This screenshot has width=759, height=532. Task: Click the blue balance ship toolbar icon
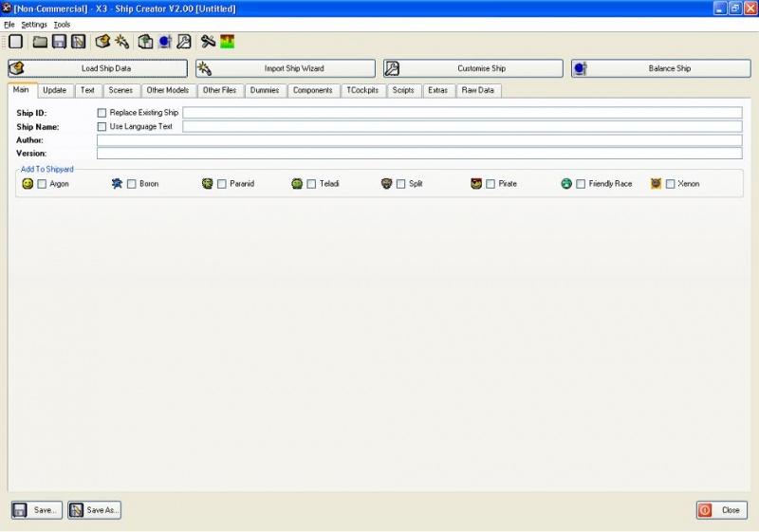coord(164,42)
